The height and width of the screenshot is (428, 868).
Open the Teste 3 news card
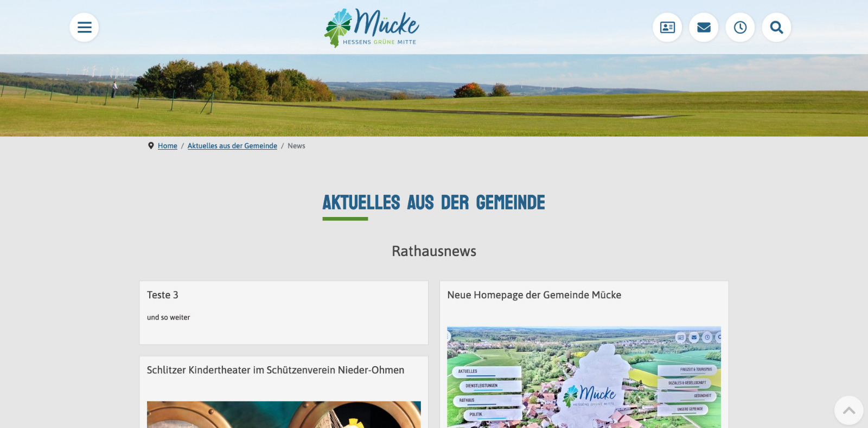coord(284,312)
